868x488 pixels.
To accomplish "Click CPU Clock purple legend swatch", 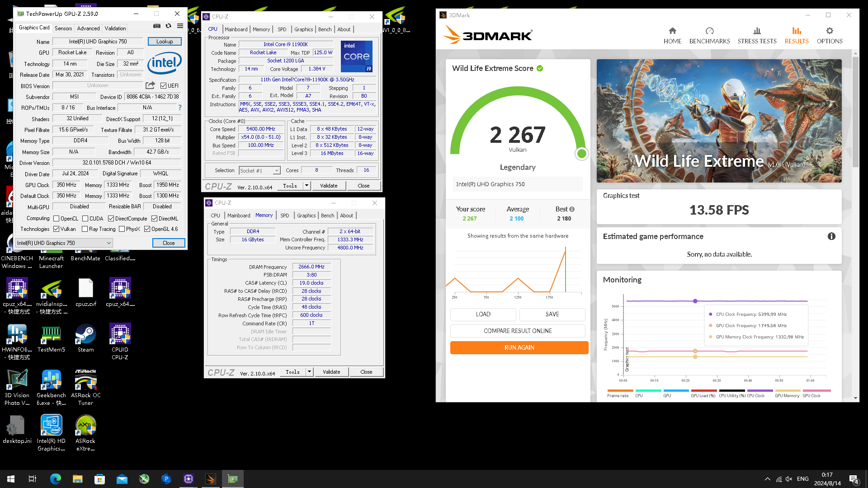I will click(x=760, y=390).
